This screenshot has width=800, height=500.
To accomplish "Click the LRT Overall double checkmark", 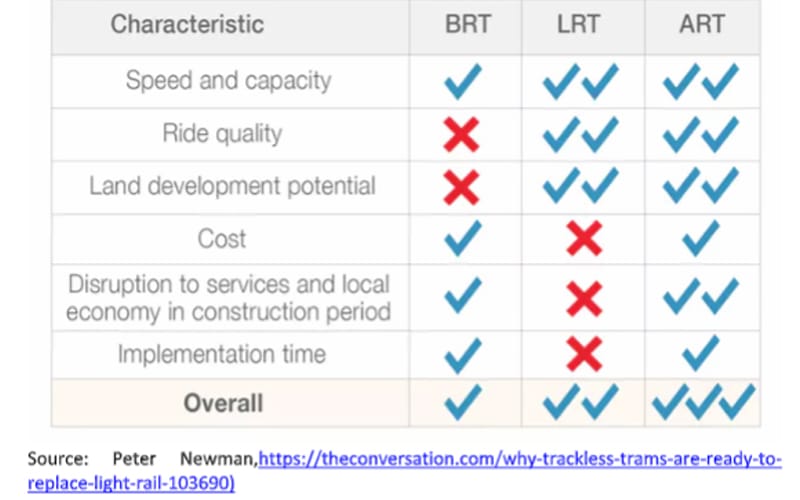I will (581, 402).
